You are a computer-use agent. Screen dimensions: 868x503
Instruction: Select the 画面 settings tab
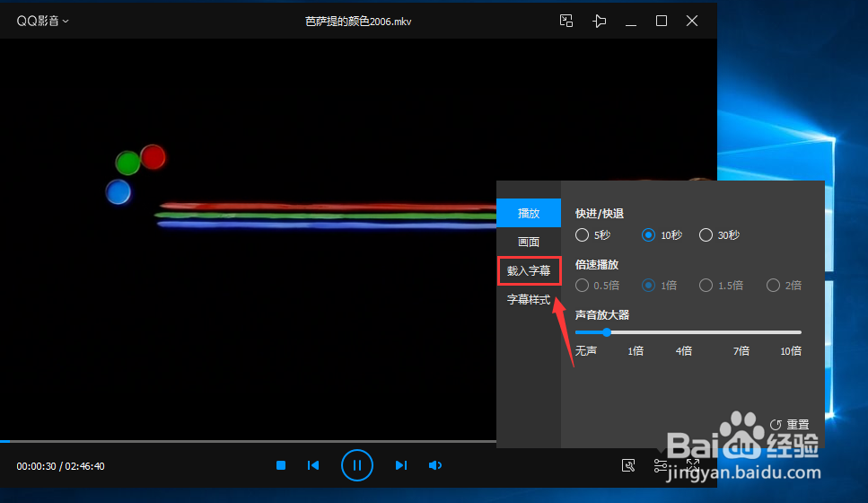point(529,243)
